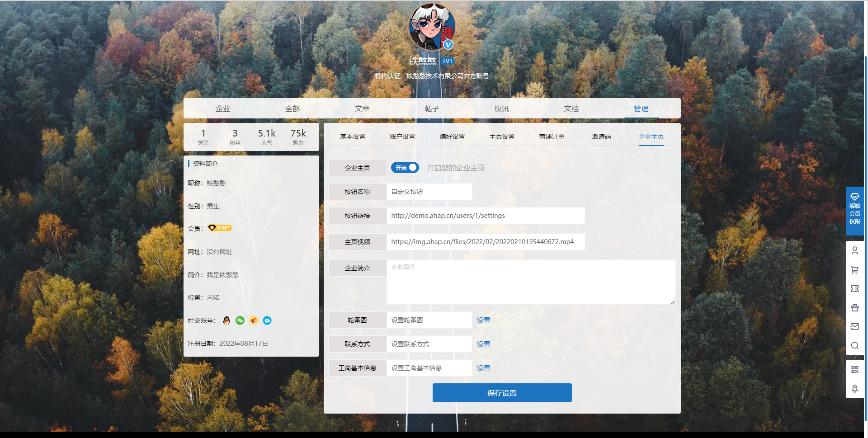Switch to the 商铺订单 tab
Screen dimensions: 868x438
point(552,136)
